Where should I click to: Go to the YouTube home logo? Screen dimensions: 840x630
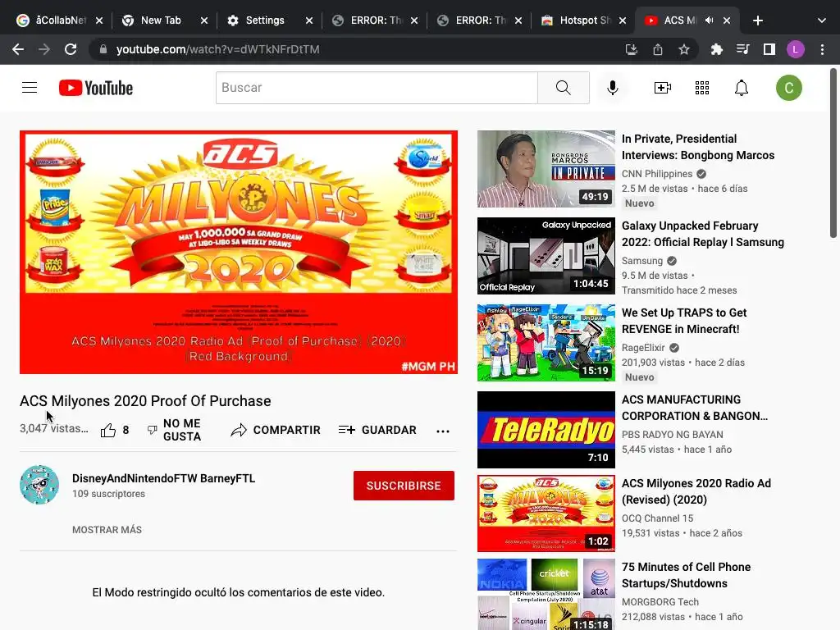[96, 88]
